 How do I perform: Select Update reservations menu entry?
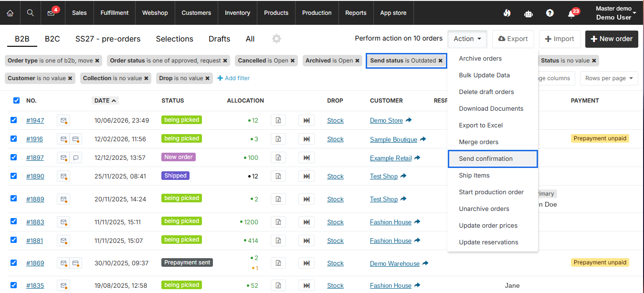[x=493, y=242]
